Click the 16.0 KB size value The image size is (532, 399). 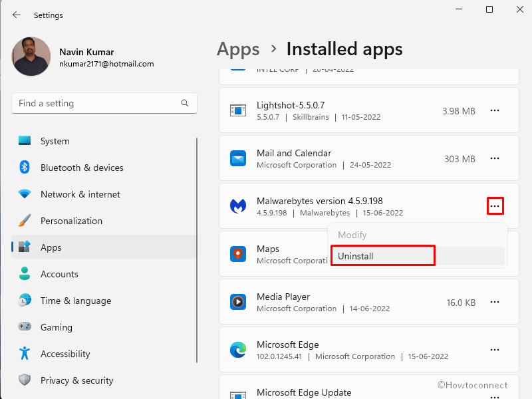click(x=461, y=303)
